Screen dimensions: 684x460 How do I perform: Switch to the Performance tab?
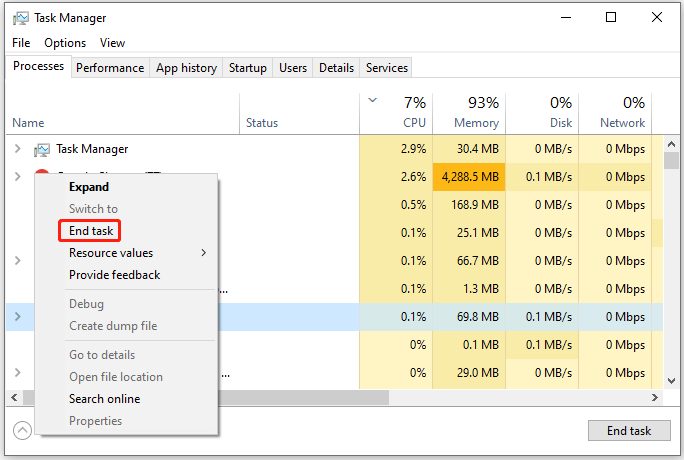click(x=110, y=68)
